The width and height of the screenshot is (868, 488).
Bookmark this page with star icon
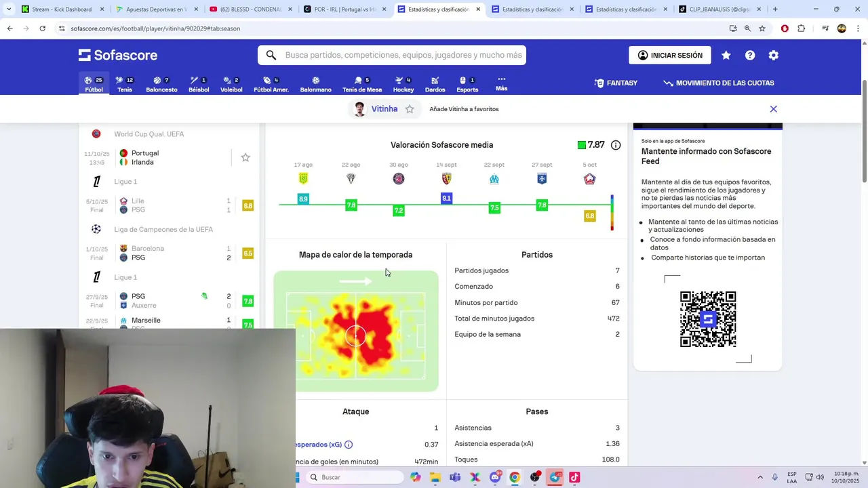coord(762,28)
